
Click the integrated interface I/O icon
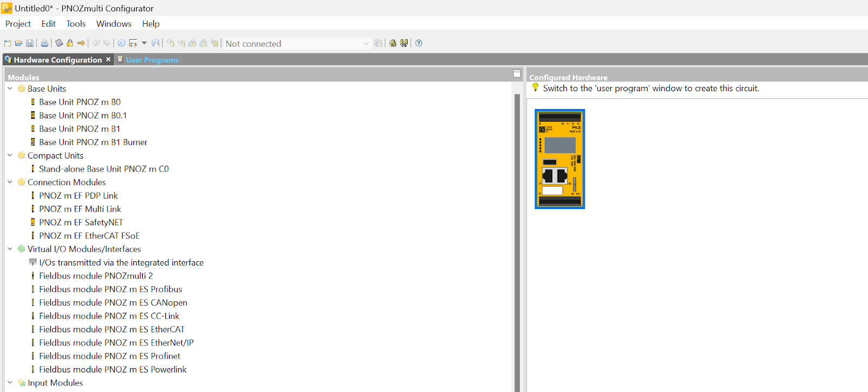pyautogui.click(x=33, y=262)
